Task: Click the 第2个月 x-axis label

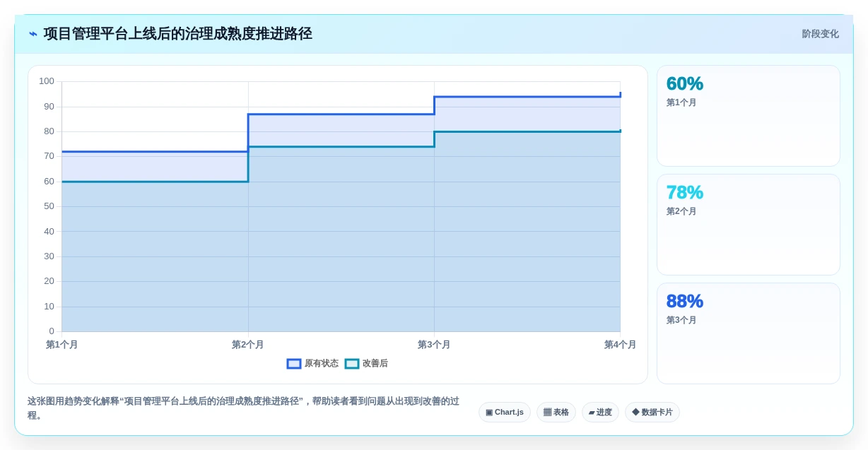Action: (x=248, y=345)
